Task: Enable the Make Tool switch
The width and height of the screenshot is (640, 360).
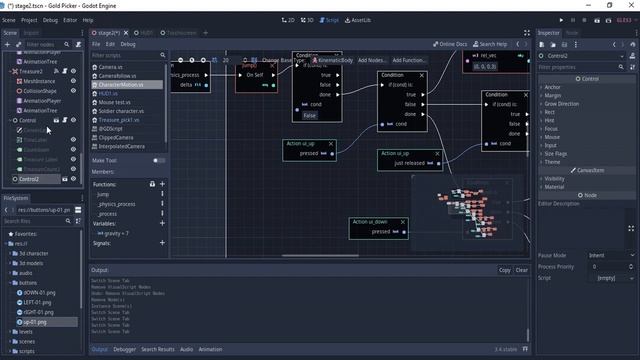Action: [x=159, y=160]
